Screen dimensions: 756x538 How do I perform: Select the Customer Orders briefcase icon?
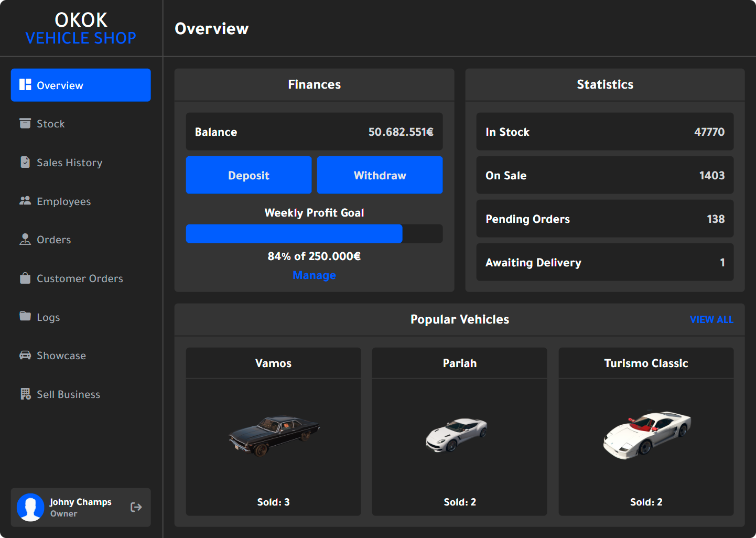click(x=25, y=278)
